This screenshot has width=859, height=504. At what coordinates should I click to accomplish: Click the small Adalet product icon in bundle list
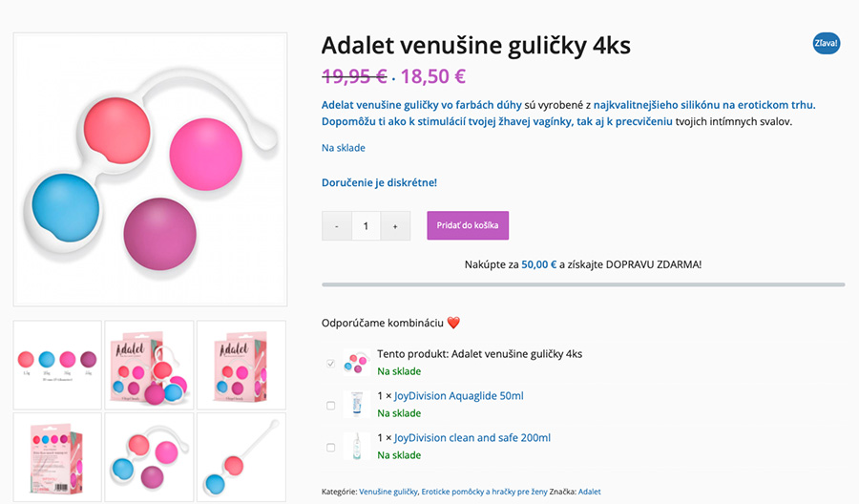coord(357,362)
